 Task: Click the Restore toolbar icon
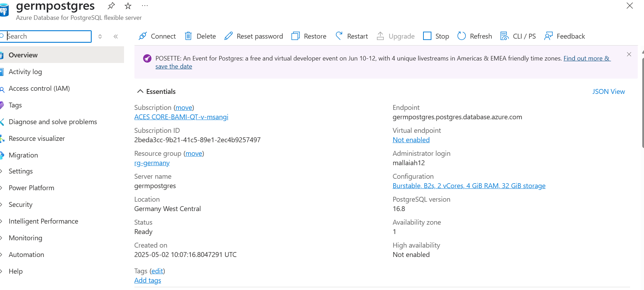[x=296, y=36]
